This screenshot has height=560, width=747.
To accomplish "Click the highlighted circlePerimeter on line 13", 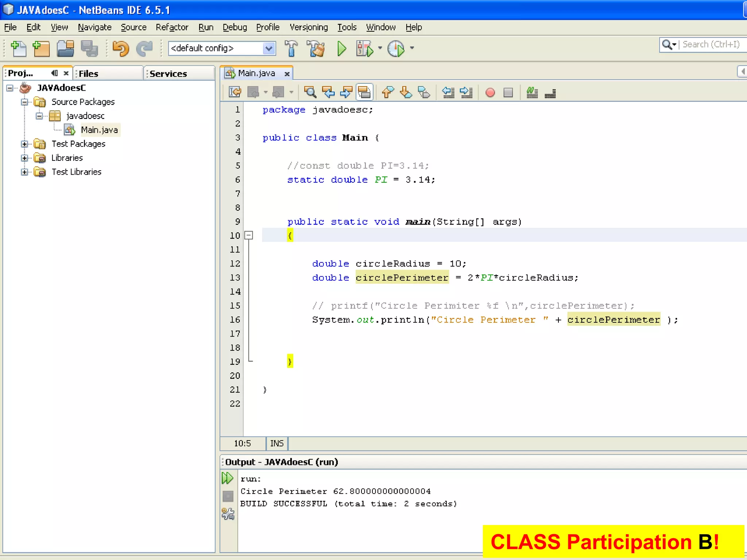I will click(402, 277).
